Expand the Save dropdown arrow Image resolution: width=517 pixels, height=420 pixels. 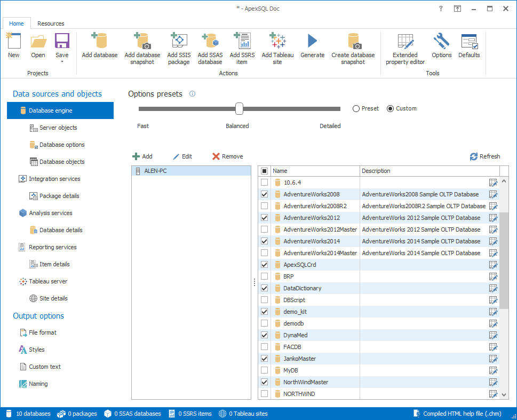(62, 62)
